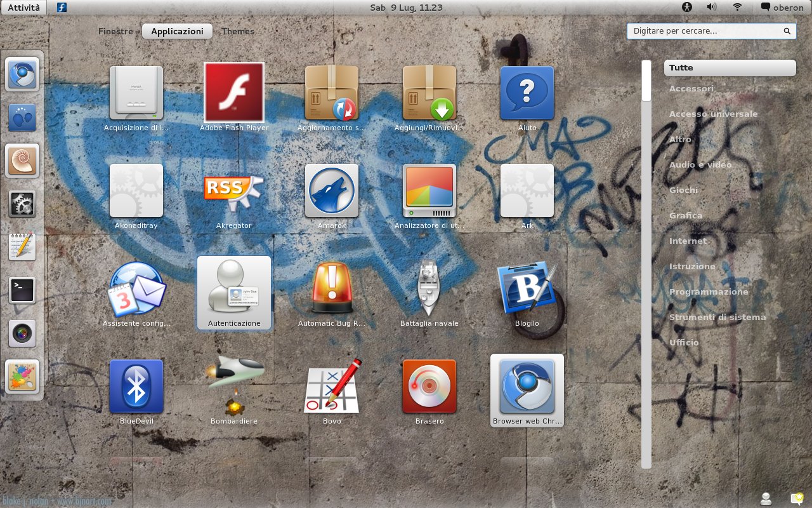This screenshot has width=812, height=508.
Task: Switch to the Finestre tab
Action: [115, 31]
